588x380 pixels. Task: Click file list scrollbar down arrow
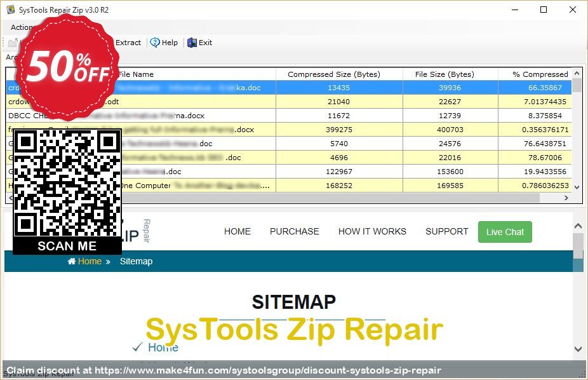[577, 187]
